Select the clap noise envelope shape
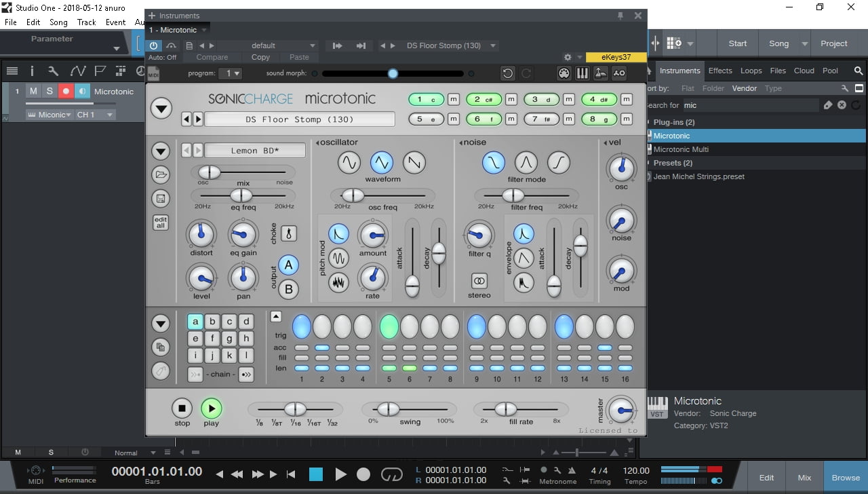Viewport: 868px width, 494px height. (523, 282)
